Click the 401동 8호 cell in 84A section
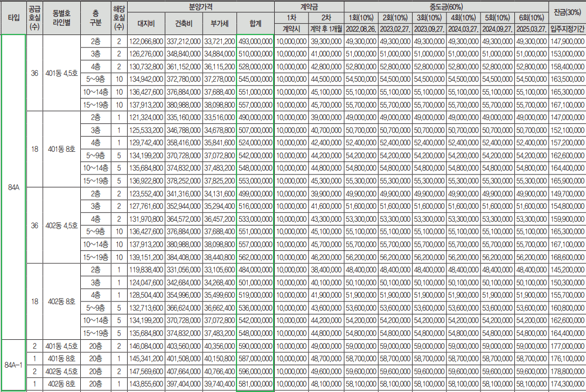Screen dimensions: 586x392 click(x=61, y=149)
